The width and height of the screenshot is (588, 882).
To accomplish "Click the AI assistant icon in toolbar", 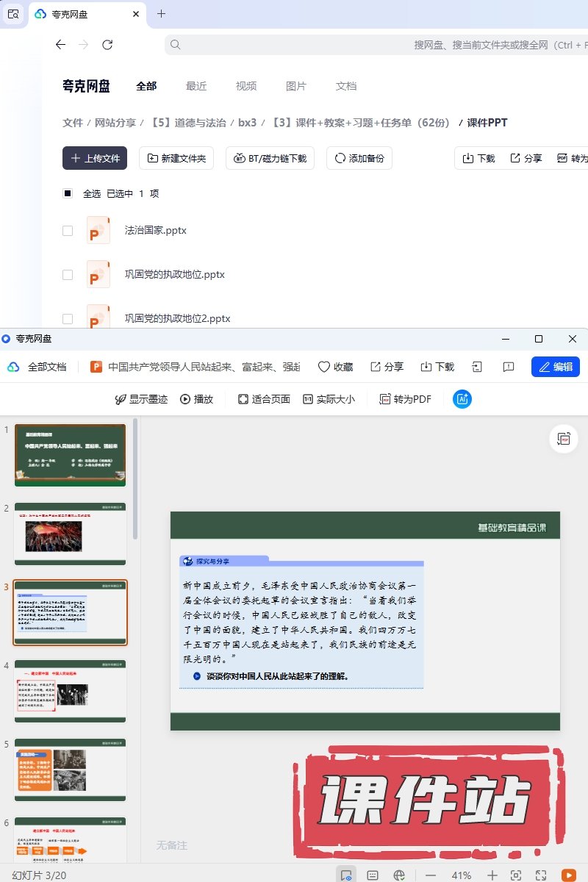I will pyautogui.click(x=462, y=399).
